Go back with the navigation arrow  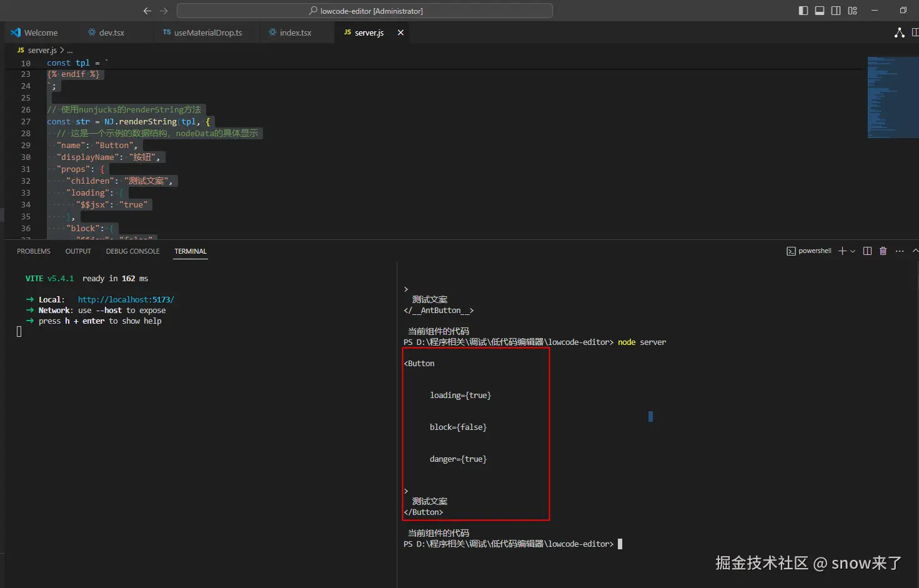(x=147, y=11)
